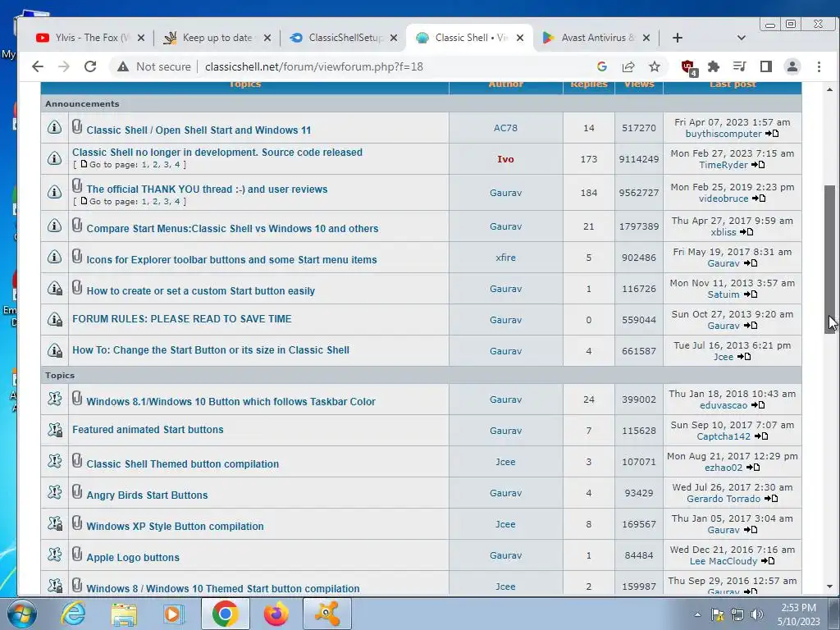Go back to the previous page

(x=38, y=66)
